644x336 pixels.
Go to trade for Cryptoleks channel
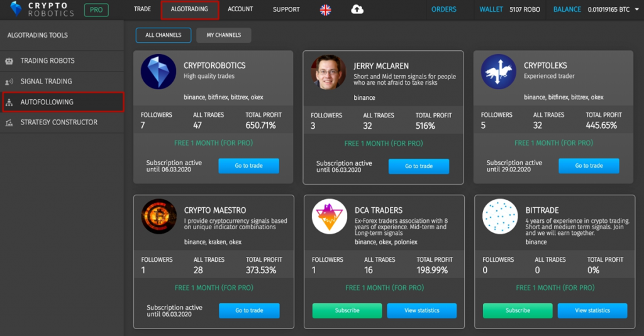point(589,166)
